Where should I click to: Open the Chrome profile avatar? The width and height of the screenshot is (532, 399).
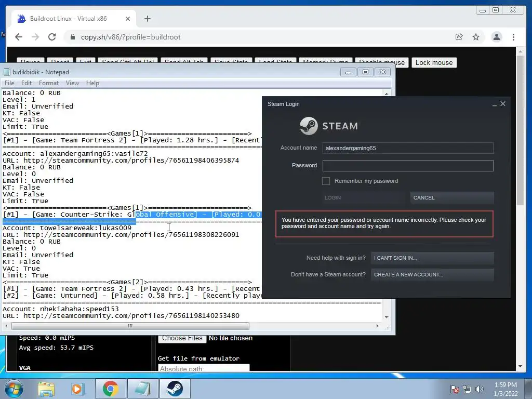click(x=496, y=37)
